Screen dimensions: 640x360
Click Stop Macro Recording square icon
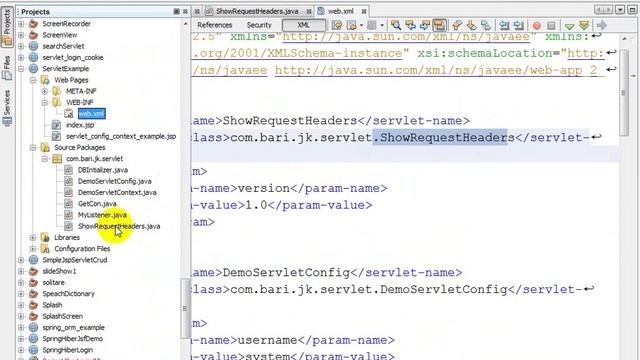click(x=551, y=26)
